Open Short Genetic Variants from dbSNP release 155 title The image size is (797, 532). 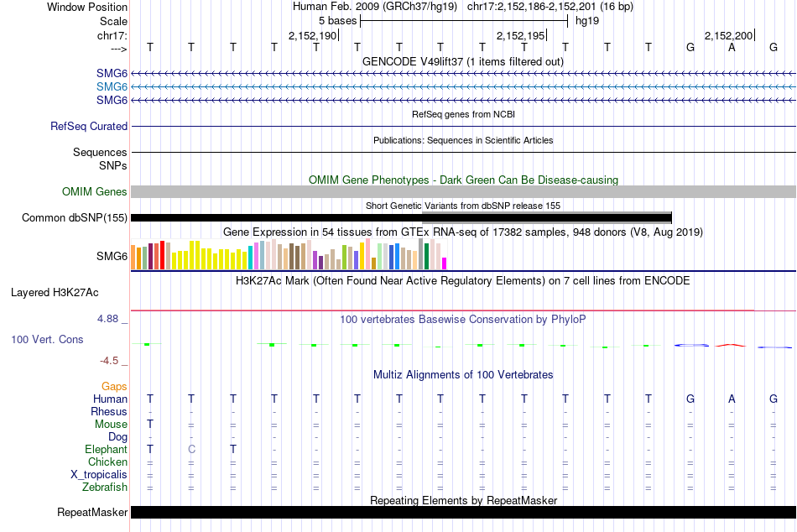[x=463, y=206]
